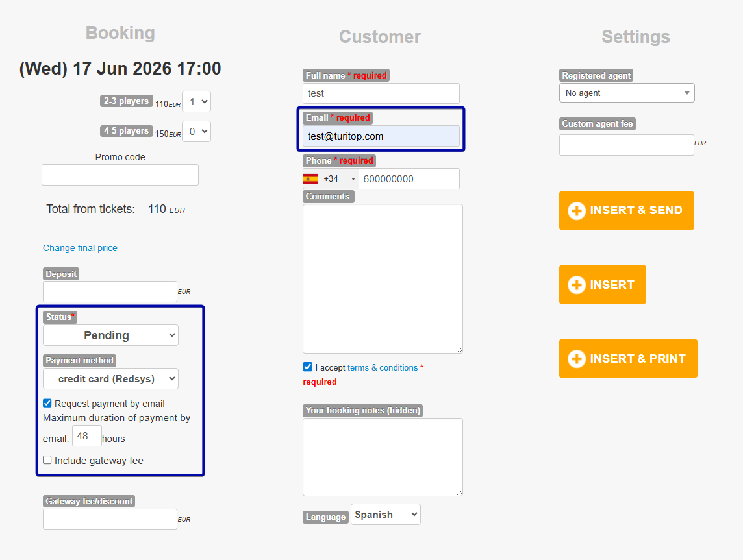Viewport: 743px width, 560px height.
Task: Click the 'Language' label
Action: (325, 517)
